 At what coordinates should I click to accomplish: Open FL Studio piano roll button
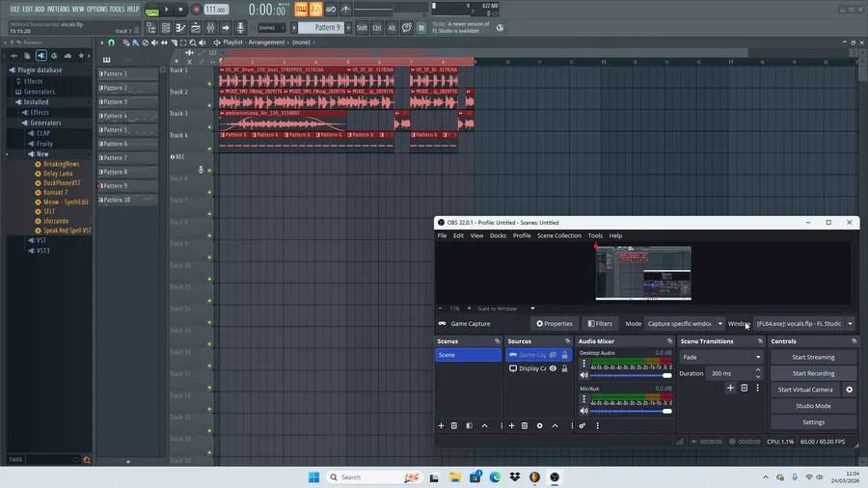point(180,28)
